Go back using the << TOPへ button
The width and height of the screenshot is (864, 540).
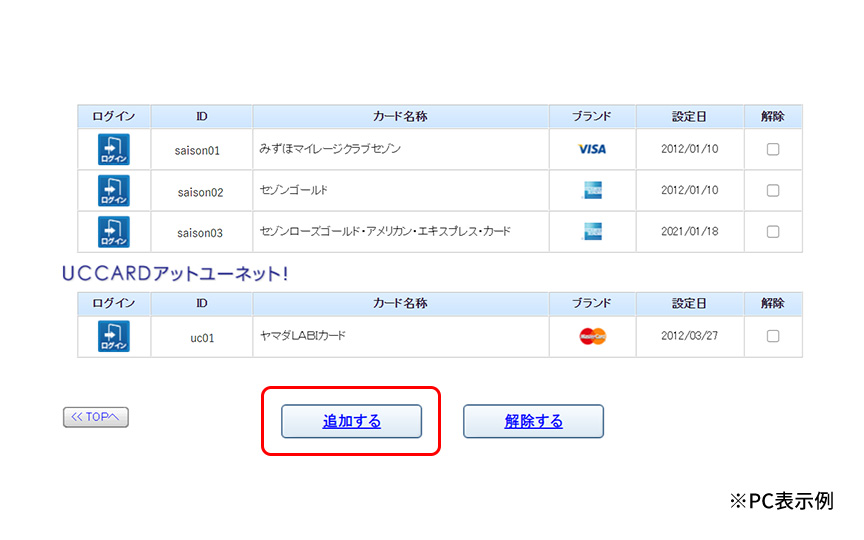tap(96, 417)
